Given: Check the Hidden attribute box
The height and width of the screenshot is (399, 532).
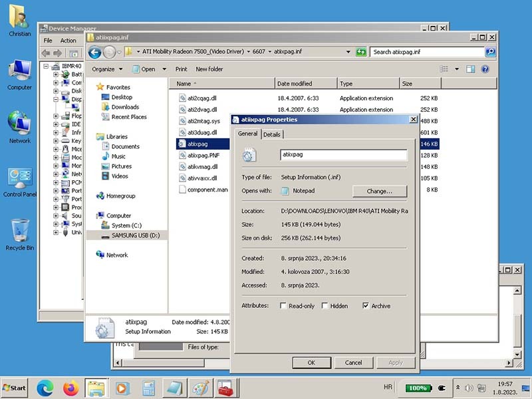Looking at the screenshot, I should 325,306.
